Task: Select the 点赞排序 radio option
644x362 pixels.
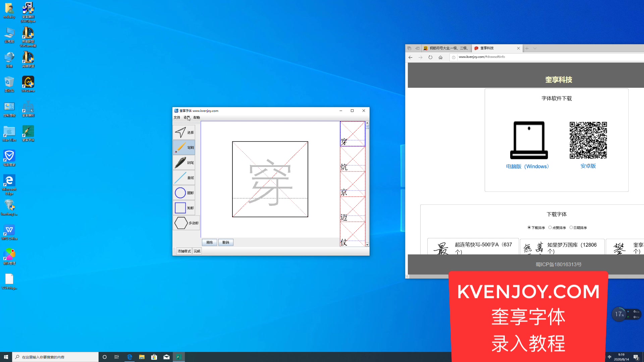Action: 550,228
